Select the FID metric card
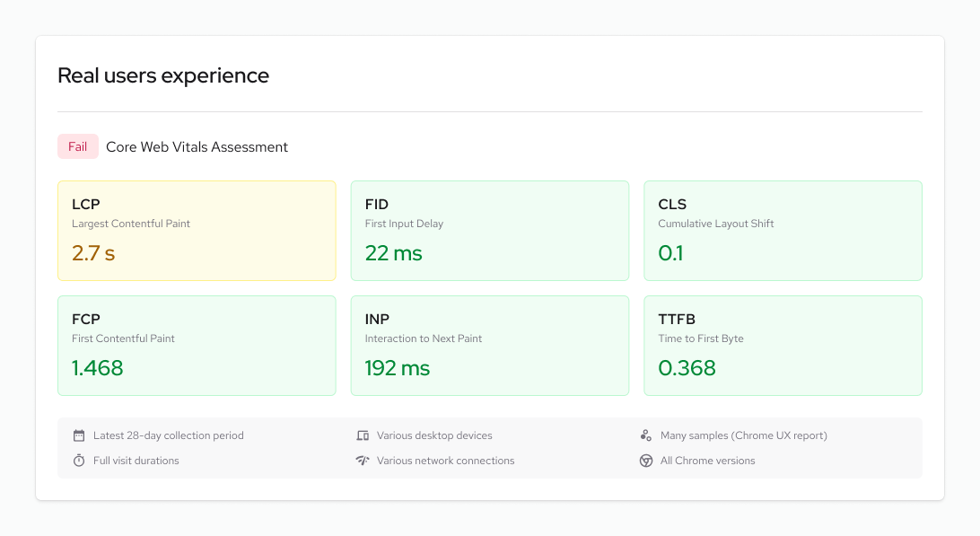This screenshot has width=980, height=536. pyautogui.click(x=490, y=231)
